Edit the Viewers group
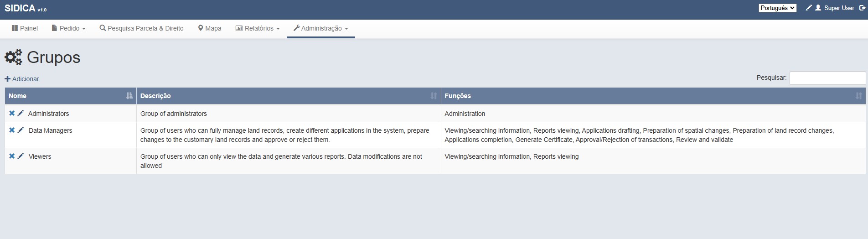 [x=21, y=156]
